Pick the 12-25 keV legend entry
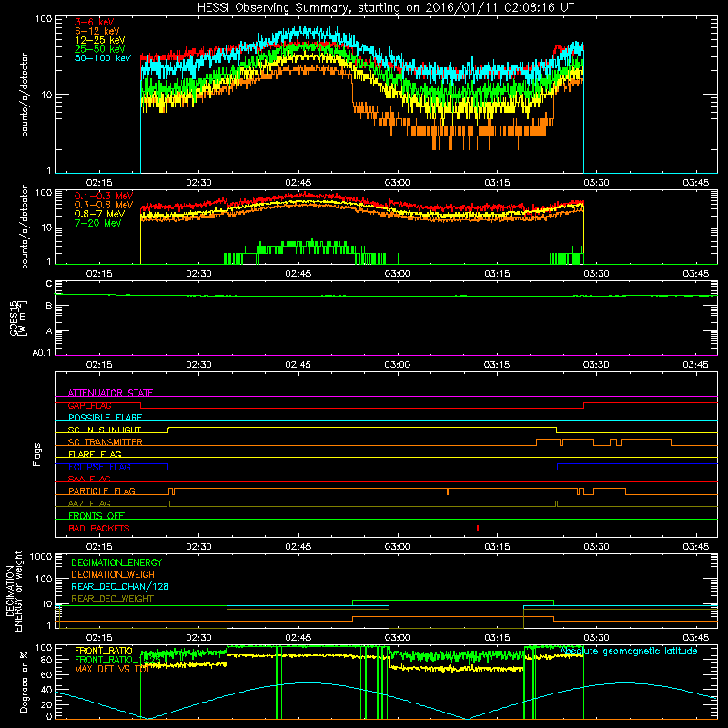The image size is (728, 728). 99,40
